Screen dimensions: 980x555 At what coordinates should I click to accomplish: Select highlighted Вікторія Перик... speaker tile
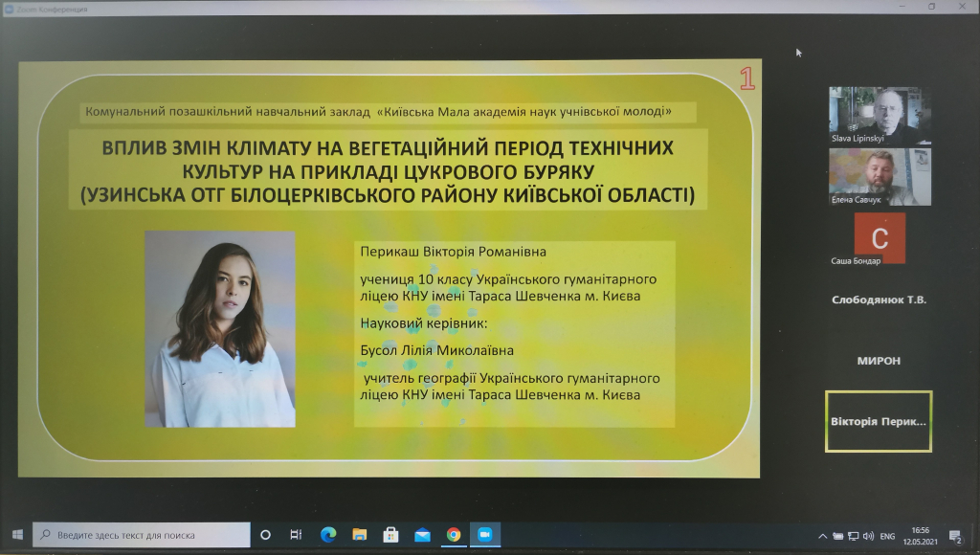(879, 421)
